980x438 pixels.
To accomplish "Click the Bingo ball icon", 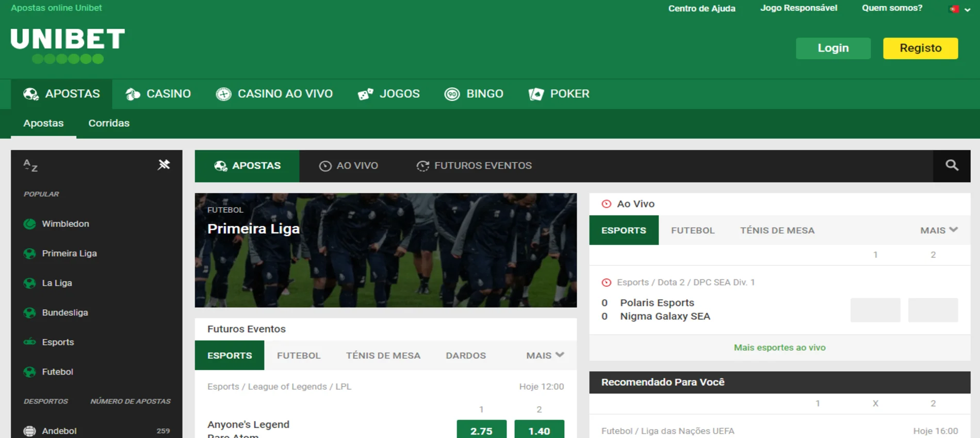I will point(452,94).
